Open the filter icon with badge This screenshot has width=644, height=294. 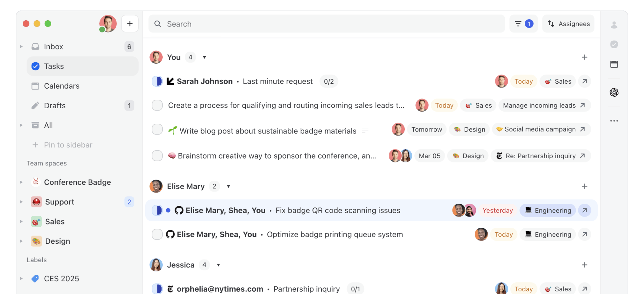click(x=523, y=24)
